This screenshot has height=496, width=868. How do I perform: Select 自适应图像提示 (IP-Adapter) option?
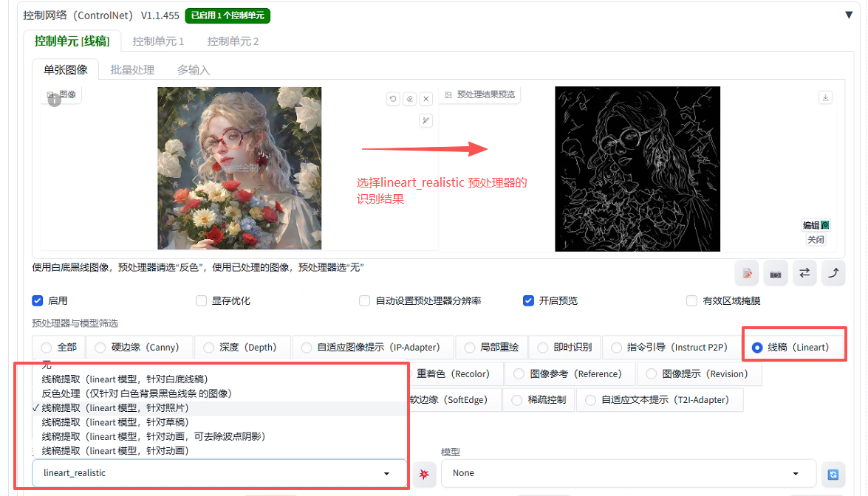(x=373, y=347)
